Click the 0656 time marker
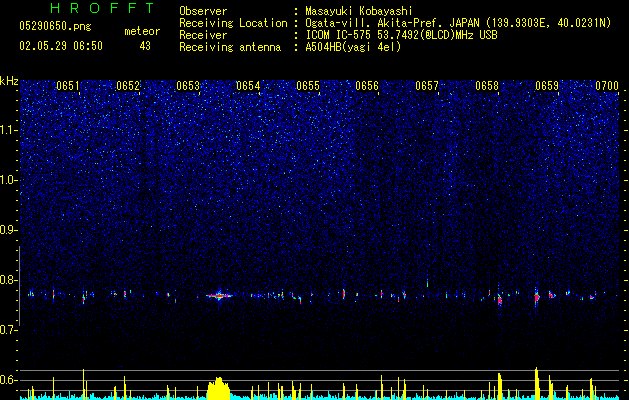Image resolution: width=629 pixels, height=400 pixels. point(367,86)
